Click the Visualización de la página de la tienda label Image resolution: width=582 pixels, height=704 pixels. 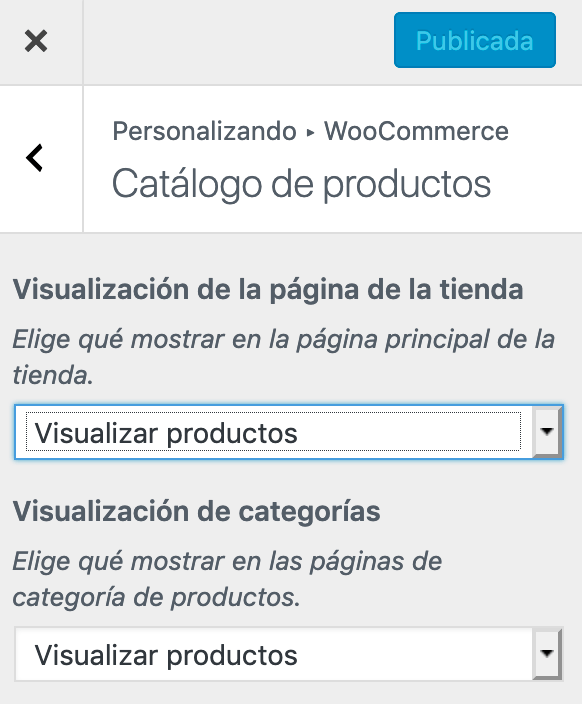coord(268,289)
